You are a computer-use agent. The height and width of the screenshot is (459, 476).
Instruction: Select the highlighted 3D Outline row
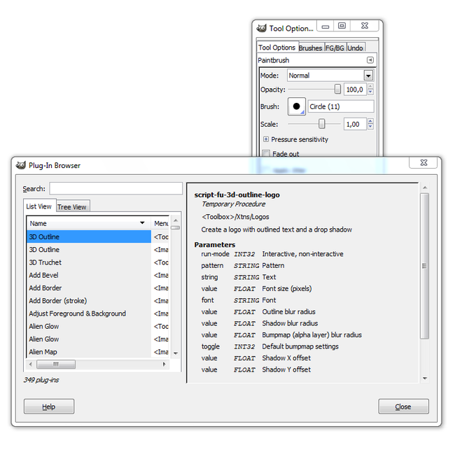(x=98, y=236)
